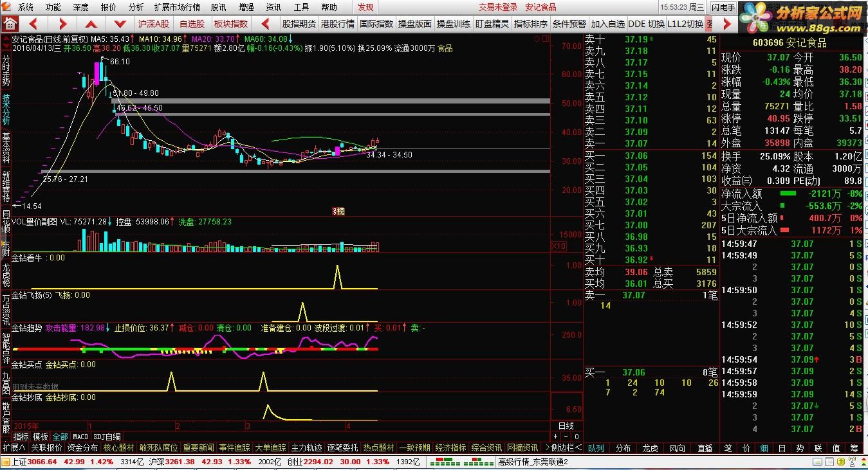Click the DDE 切换 toolbar button
Image resolution: width=868 pixels, height=470 pixels.
[646, 24]
